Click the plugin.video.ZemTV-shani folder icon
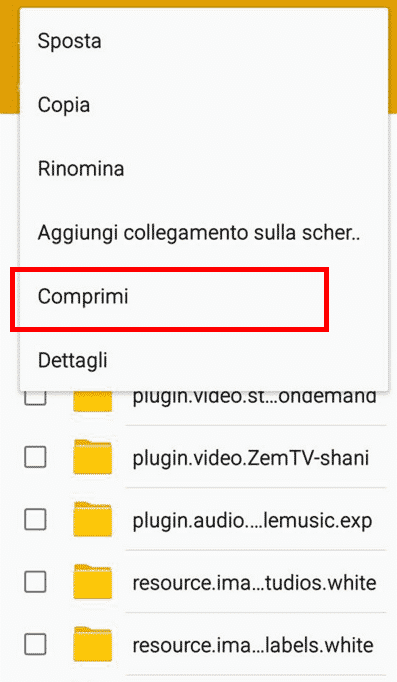 tap(93, 457)
